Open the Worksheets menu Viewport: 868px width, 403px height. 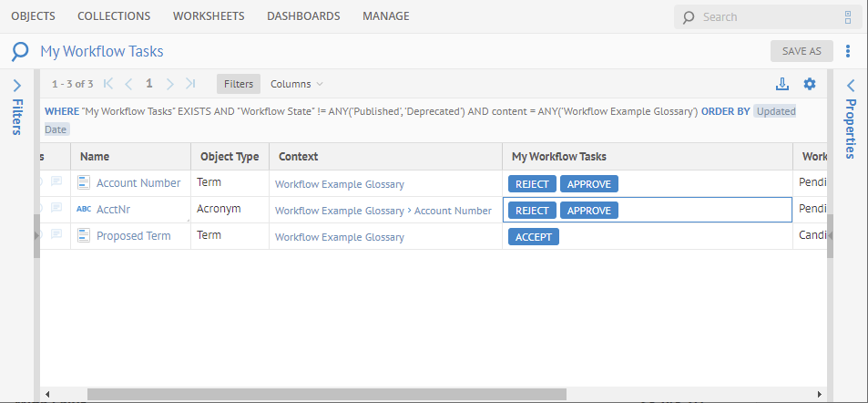[x=209, y=16]
